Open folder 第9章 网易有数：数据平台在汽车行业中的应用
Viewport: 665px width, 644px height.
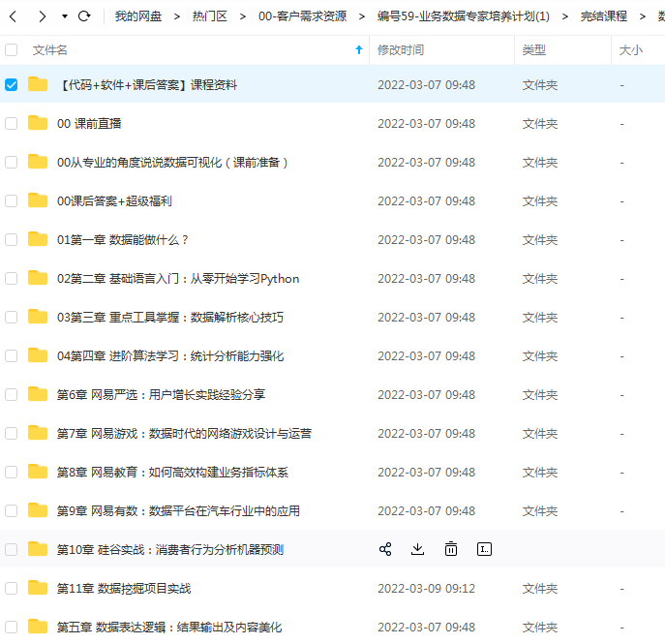point(178,510)
